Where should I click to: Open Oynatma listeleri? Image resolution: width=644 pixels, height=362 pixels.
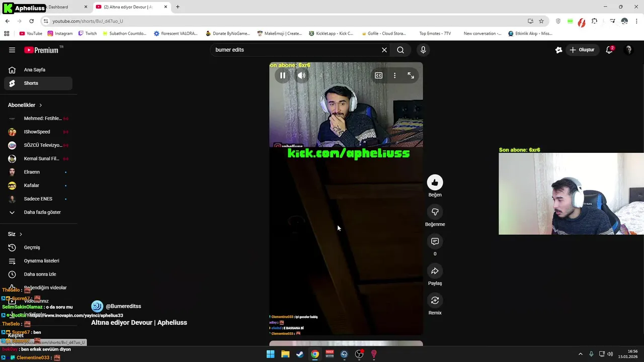[38, 261]
